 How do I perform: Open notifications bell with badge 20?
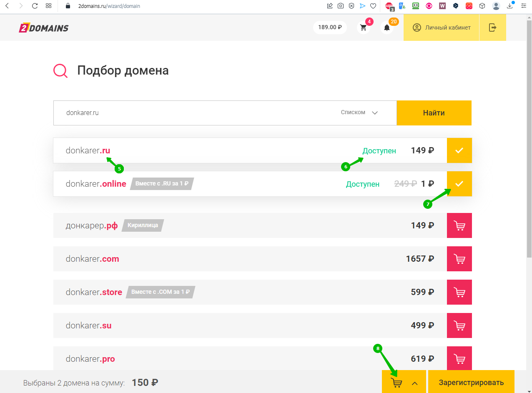point(387,28)
